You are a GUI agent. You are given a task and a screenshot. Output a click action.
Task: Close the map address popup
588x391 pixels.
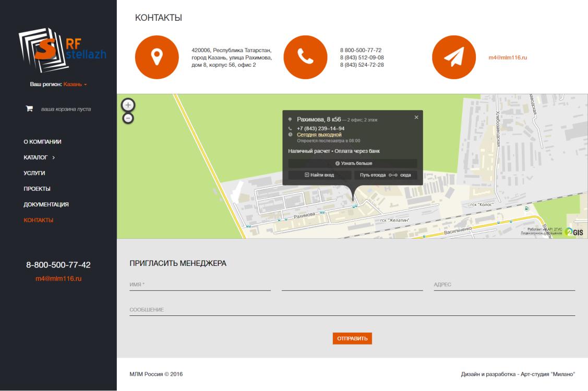point(416,117)
